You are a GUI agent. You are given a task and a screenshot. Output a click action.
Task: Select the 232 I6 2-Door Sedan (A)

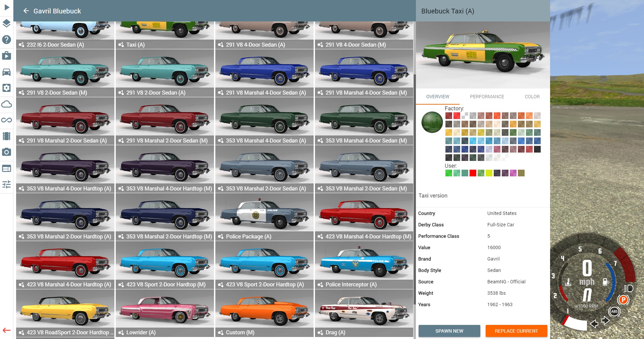(65, 35)
